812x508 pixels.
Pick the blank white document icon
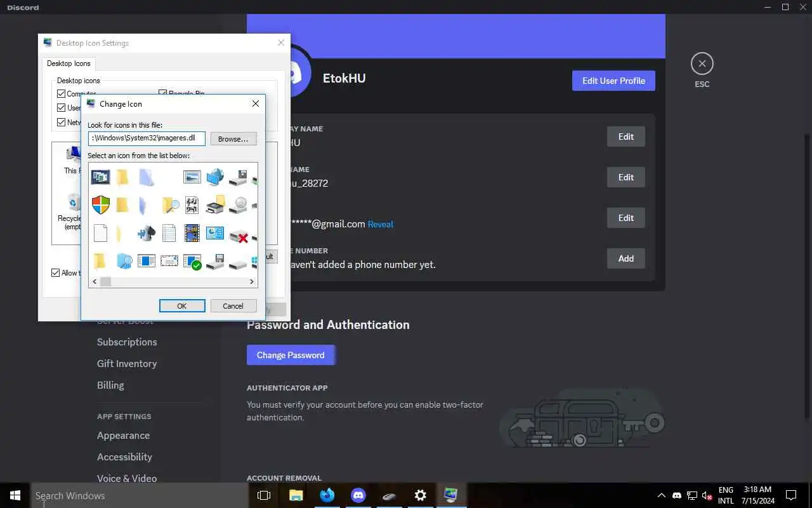[100, 232]
